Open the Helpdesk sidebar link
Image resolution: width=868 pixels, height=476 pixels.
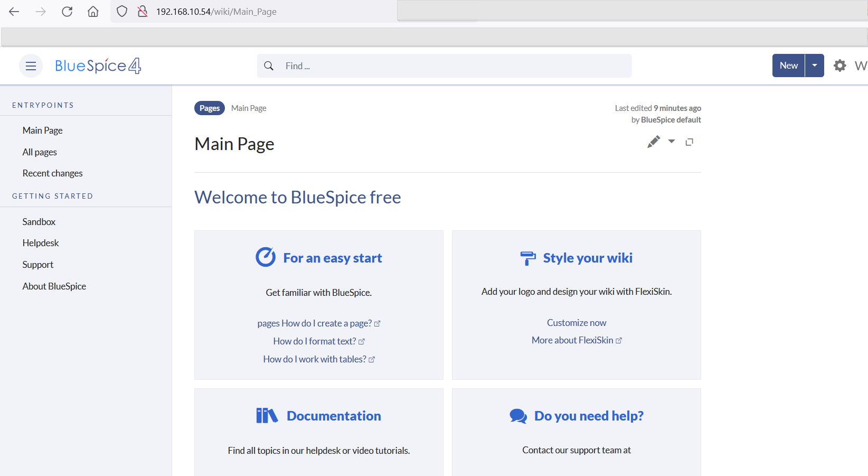[x=41, y=243]
